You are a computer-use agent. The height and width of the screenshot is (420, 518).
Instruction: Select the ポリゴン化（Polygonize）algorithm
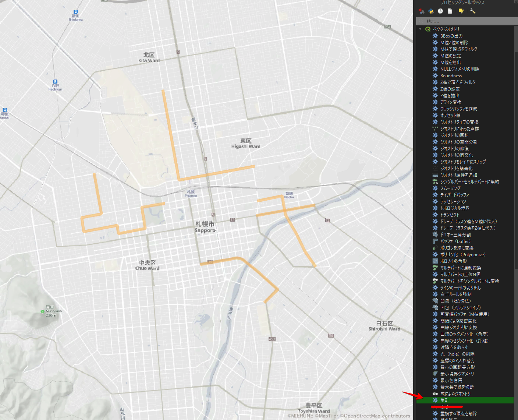click(463, 254)
